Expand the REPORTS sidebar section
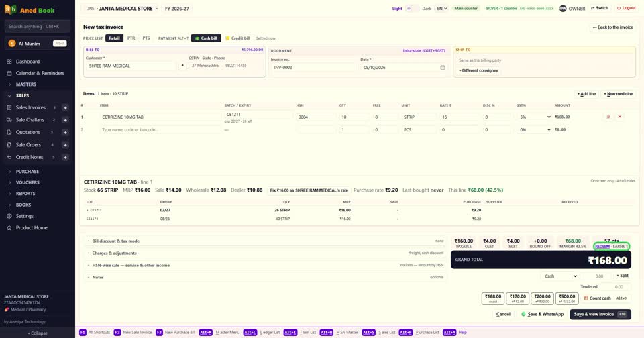Viewport: 644px width, 338px height. [38, 194]
